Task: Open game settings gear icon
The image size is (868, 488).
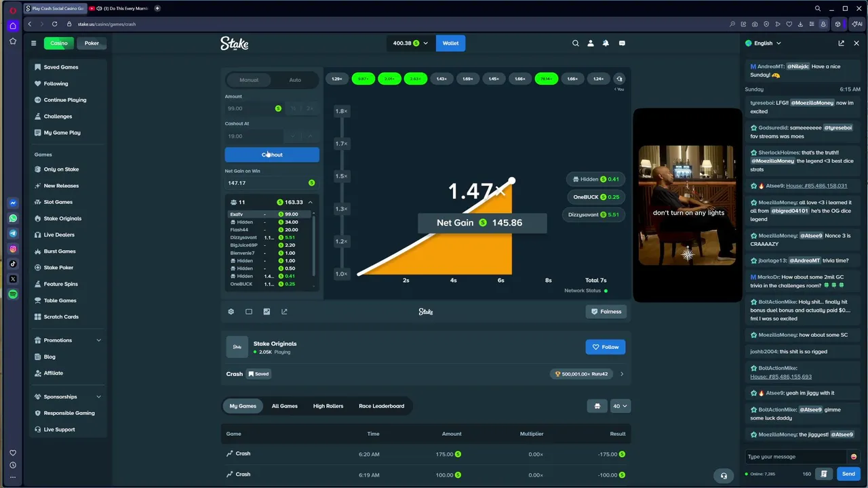Action: [231, 312]
